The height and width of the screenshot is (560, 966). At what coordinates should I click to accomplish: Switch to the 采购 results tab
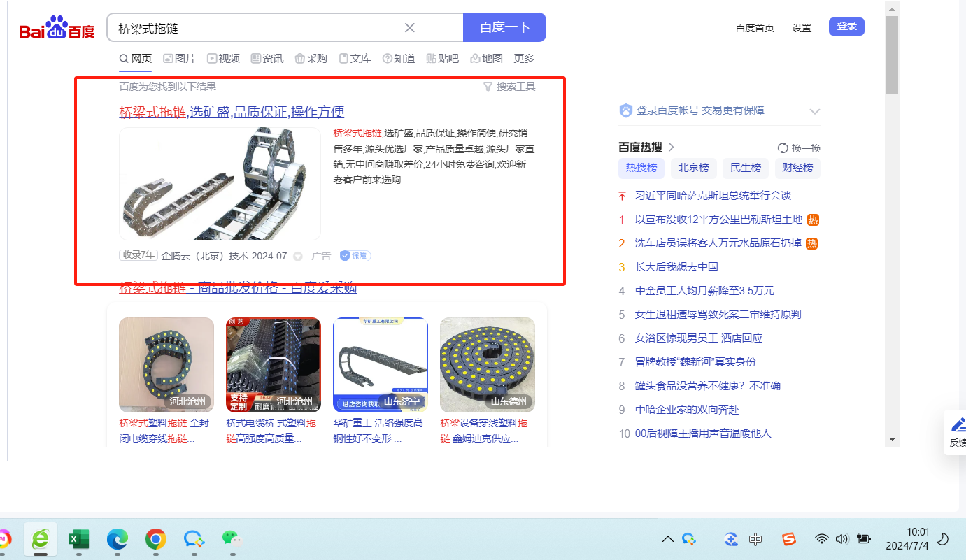[311, 59]
